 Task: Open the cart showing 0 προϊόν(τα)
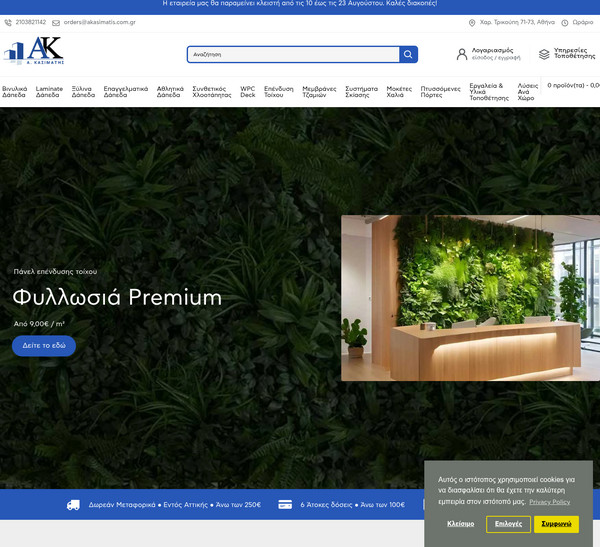573,86
